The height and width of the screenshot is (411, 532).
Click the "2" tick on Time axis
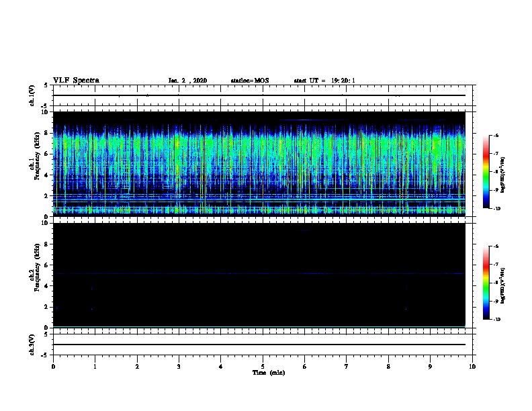(x=137, y=367)
